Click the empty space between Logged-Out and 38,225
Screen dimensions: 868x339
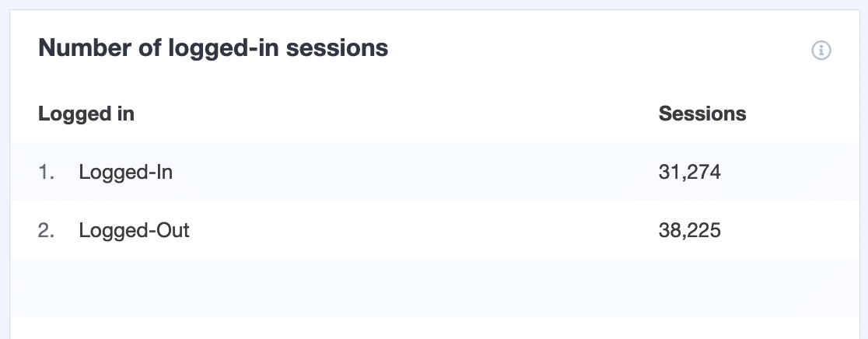pyautogui.click(x=420, y=230)
